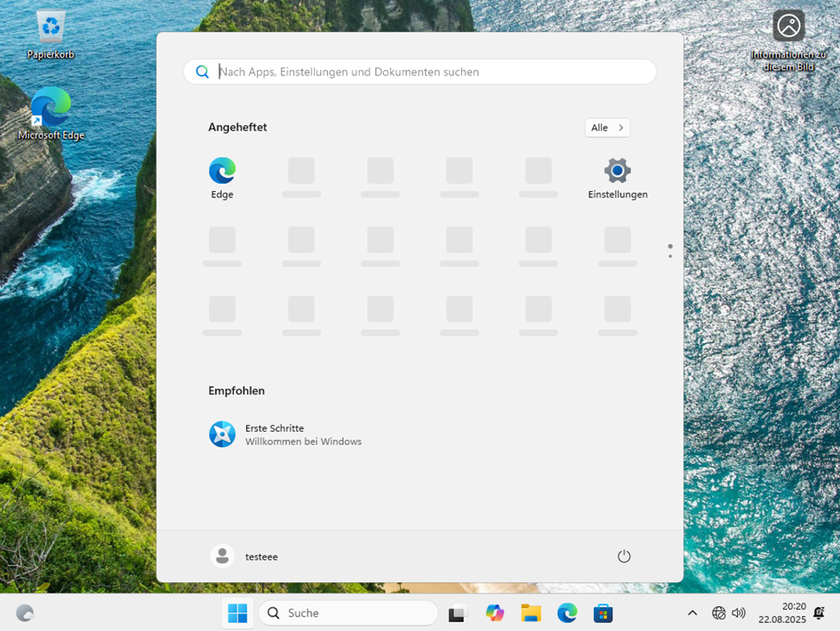Launch Copilot from taskbar

[495, 613]
